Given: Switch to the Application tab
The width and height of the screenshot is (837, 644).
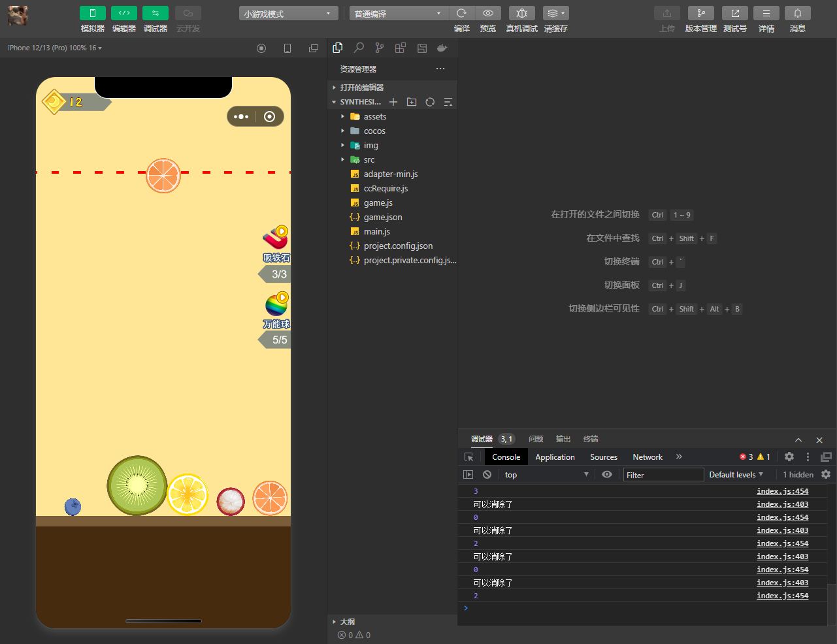Looking at the screenshot, I should 555,457.
